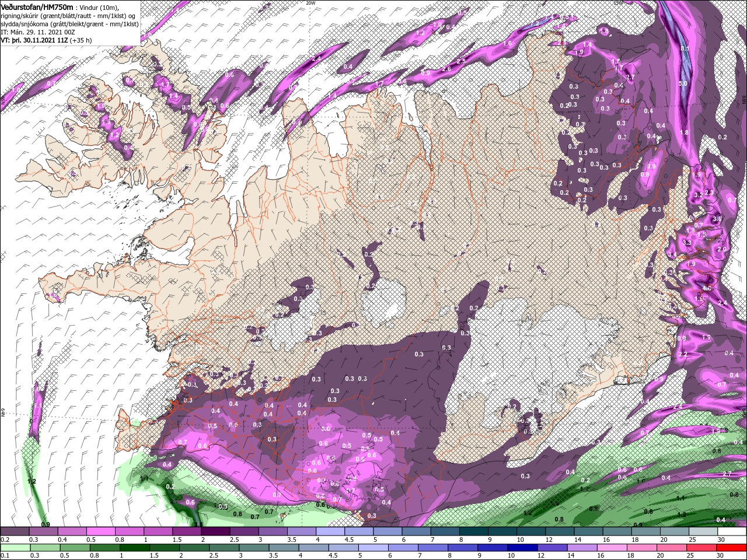Pick lower scale bright red swatch after 30
Image resolution: width=747 pixels, height=560 pixels.
(731, 547)
